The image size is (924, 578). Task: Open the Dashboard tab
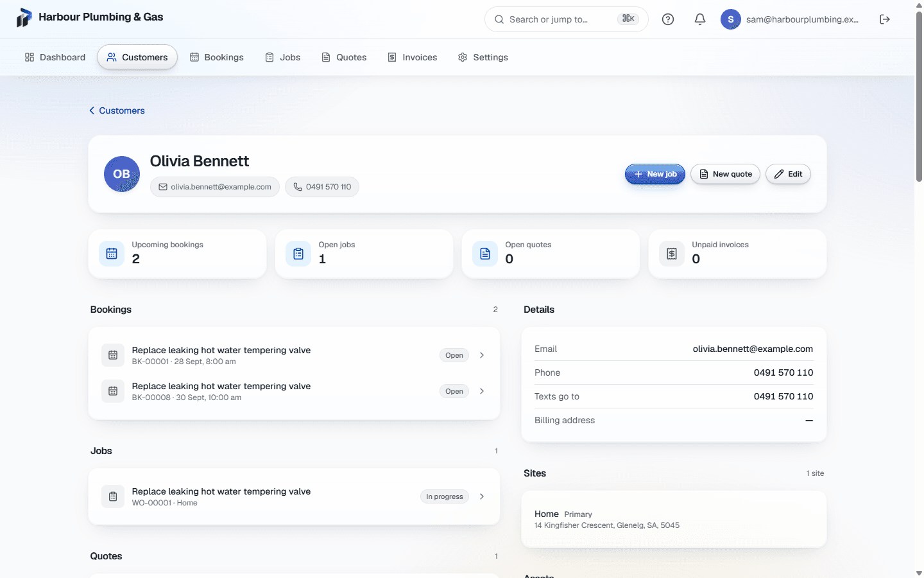pos(55,57)
